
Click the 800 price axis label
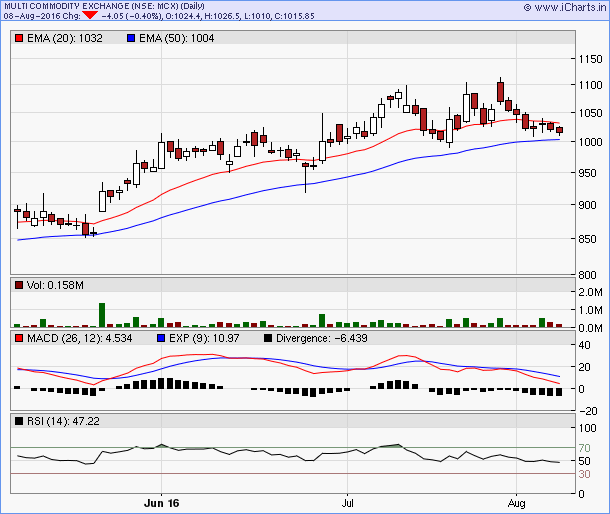(x=587, y=275)
